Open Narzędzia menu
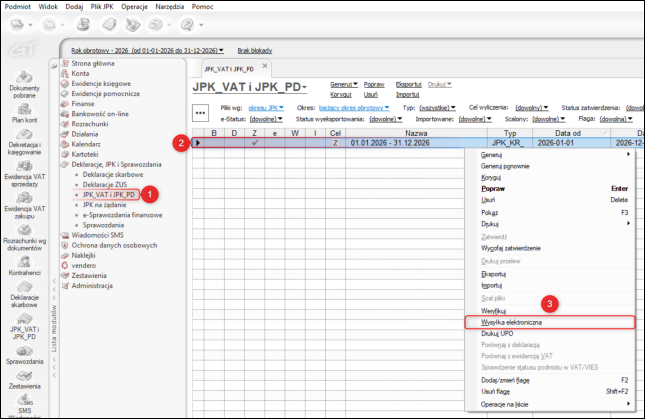The image size is (645, 419). [169, 7]
